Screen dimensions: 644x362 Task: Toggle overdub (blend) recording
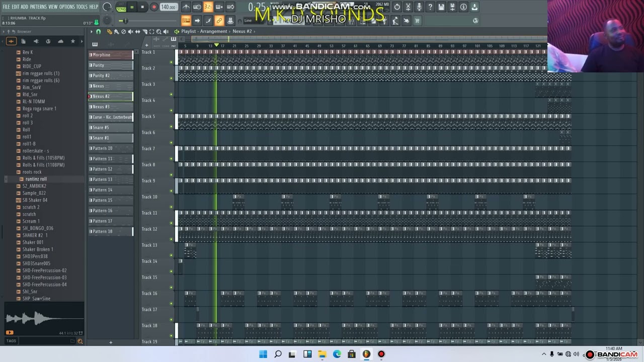219,7
